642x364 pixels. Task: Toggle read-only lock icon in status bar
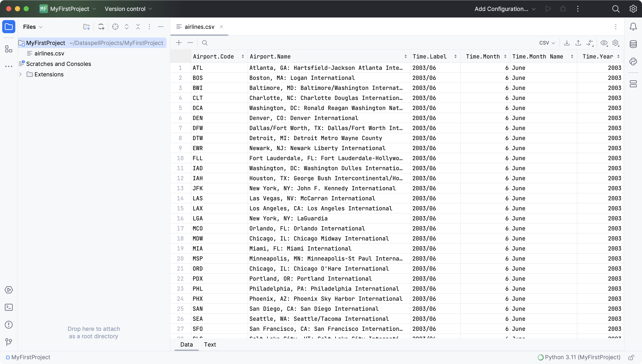(x=631, y=357)
